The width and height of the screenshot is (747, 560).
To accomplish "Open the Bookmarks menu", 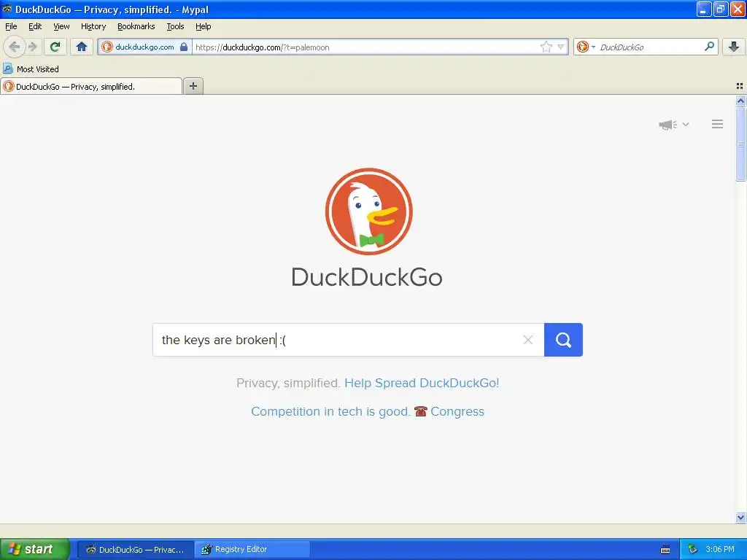I will click(136, 26).
